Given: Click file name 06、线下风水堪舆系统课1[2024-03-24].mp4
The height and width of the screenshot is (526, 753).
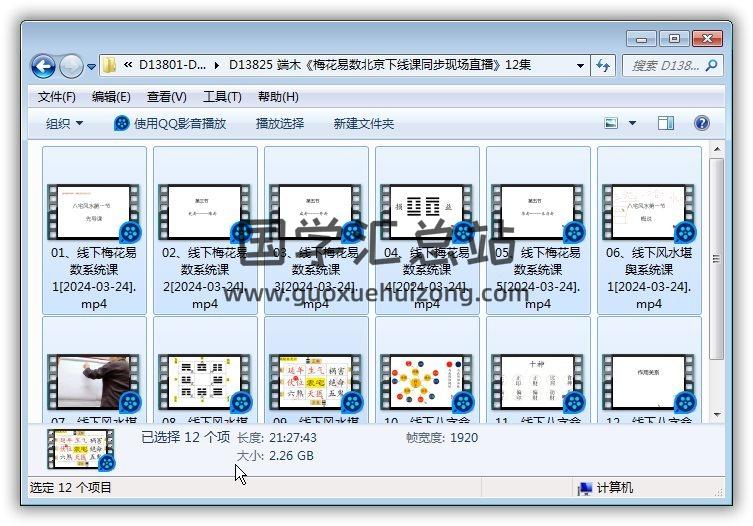Looking at the screenshot, I should [649, 278].
